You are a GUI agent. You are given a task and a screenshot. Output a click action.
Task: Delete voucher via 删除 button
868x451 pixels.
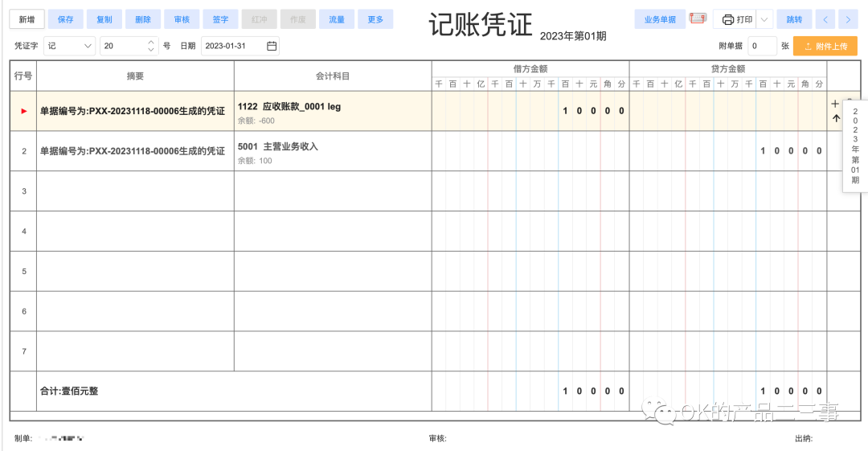pos(143,19)
